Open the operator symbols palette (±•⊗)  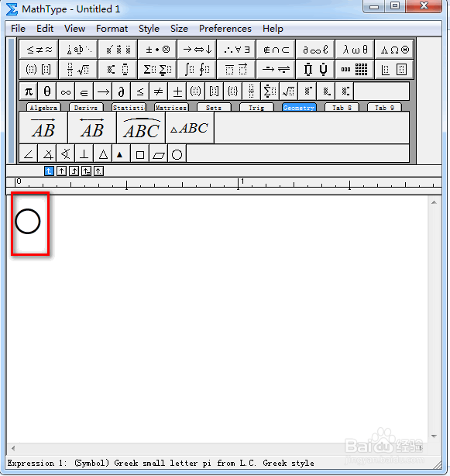pyautogui.click(x=157, y=49)
